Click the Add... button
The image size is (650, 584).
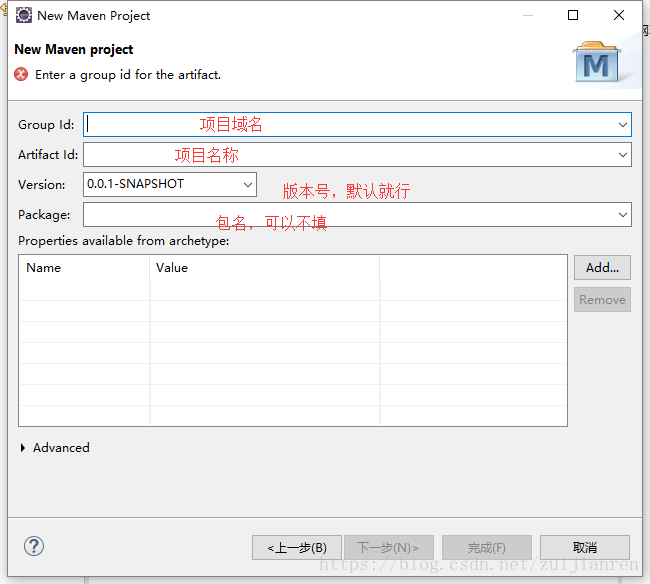click(x=602, y=268)
